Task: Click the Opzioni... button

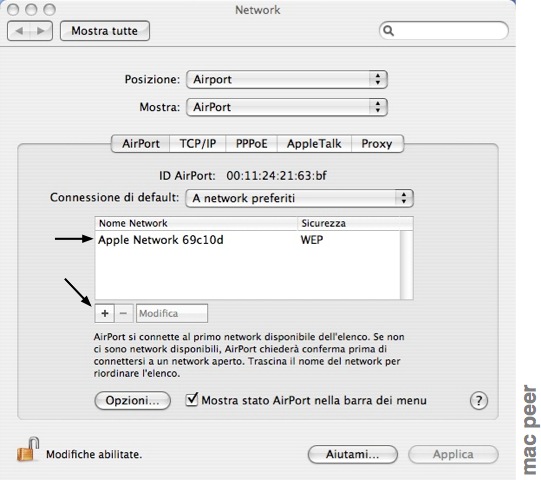Action: coord(132,401)
